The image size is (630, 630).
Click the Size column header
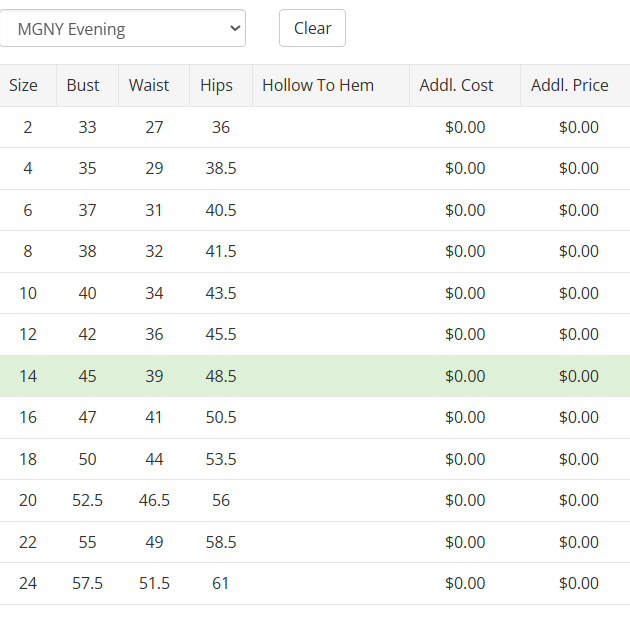[x=24, y=86]
